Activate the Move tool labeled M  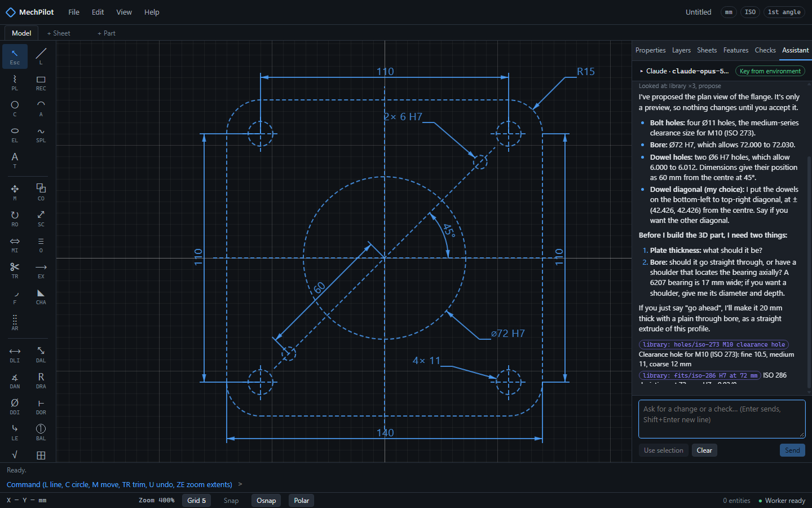click(x=15, y=192)
